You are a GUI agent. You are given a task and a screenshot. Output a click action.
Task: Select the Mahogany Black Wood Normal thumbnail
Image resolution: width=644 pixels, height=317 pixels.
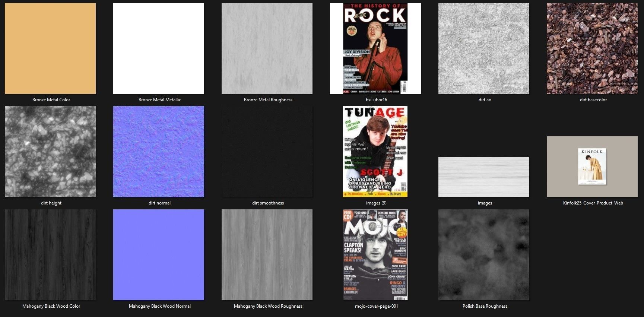point(159,255)
